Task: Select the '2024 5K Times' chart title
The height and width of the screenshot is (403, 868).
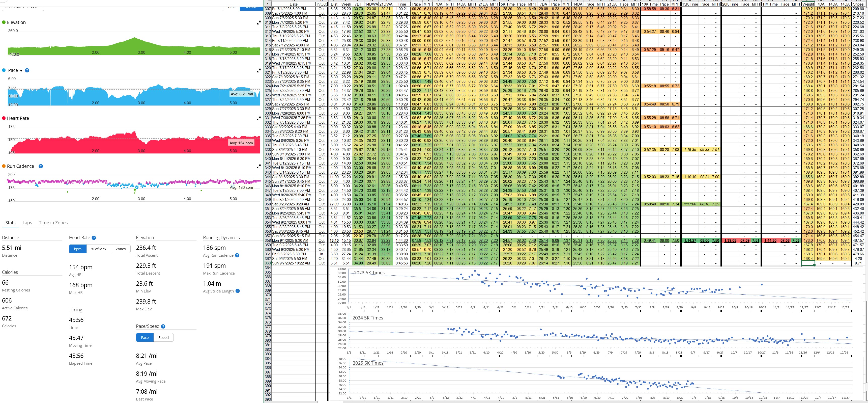Action: [368, 318]
